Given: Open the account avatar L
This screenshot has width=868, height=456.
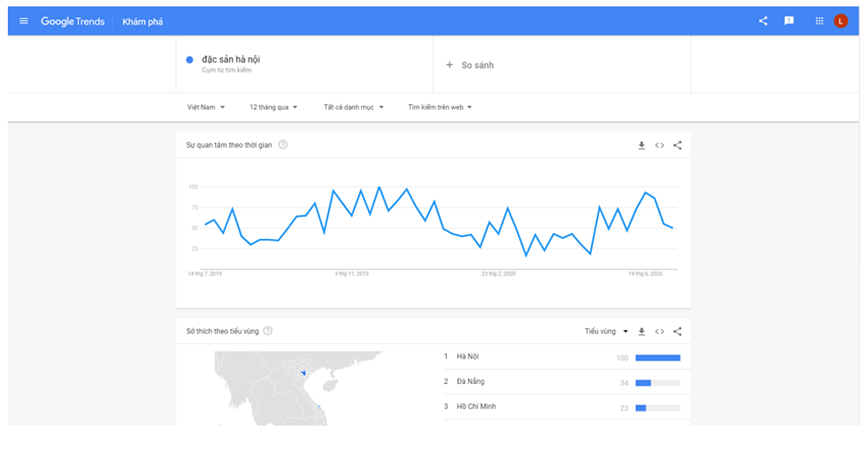Looking at the screenshot, I should click(x=840, y=21).
